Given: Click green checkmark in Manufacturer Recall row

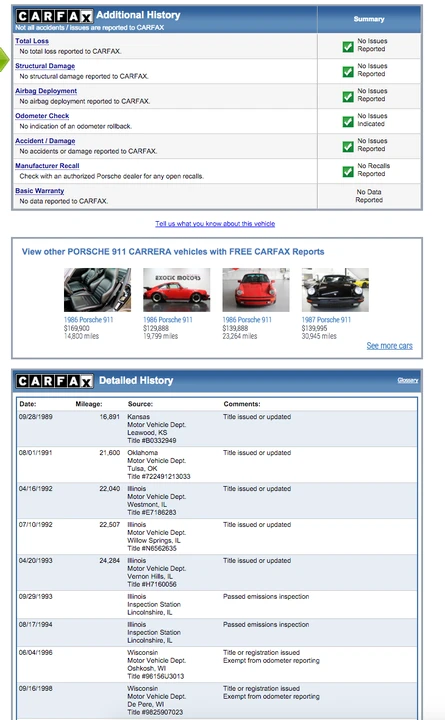Looking at the screenshot, I should point(348,171).
